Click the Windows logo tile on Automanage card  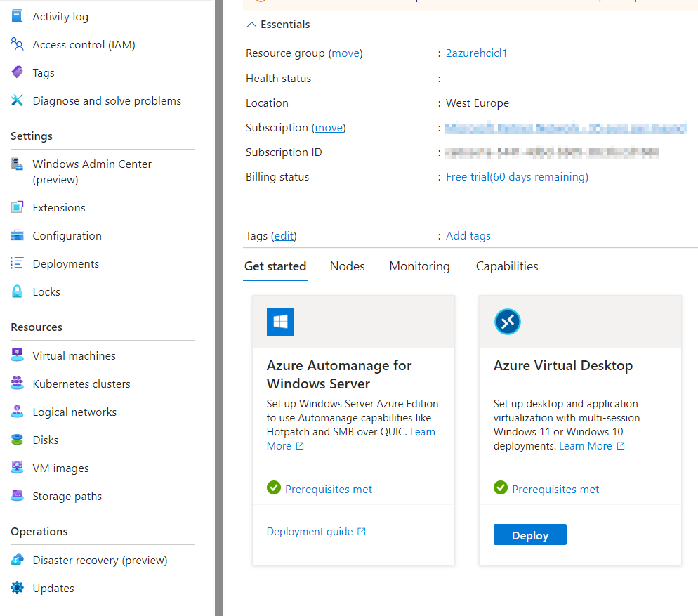[280, 322]
